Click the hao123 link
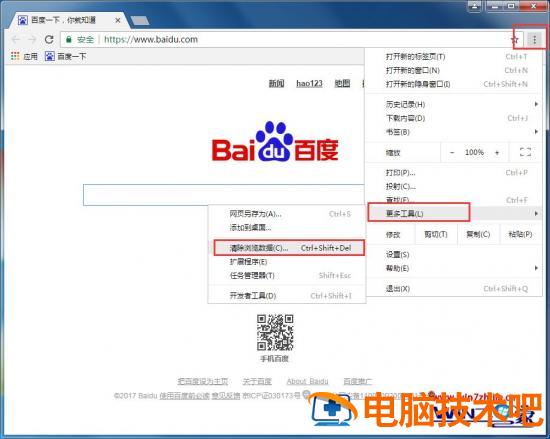550x439 pixels. click(x=309, y=83)
